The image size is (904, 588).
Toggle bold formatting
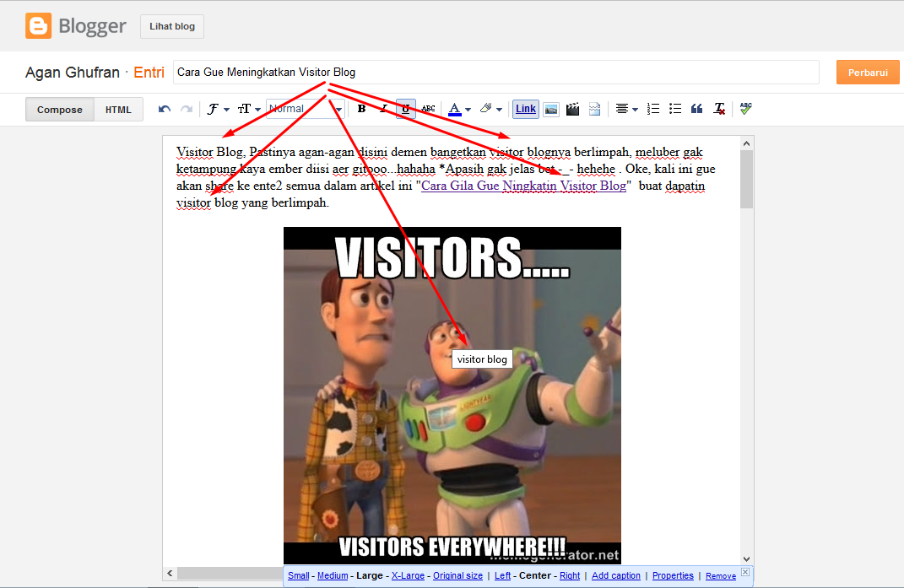click(361, 108)
